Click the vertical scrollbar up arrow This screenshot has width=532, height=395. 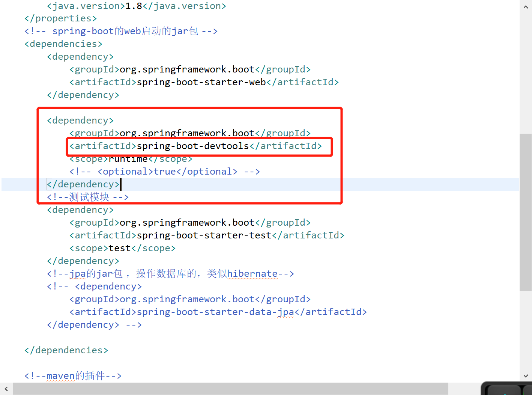point(526,7)
